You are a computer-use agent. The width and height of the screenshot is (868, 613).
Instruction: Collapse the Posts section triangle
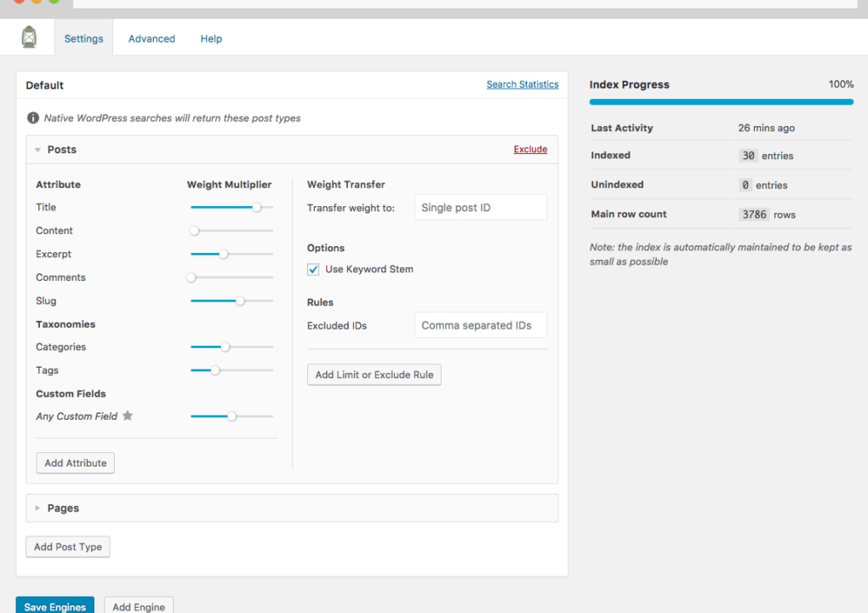37,150
